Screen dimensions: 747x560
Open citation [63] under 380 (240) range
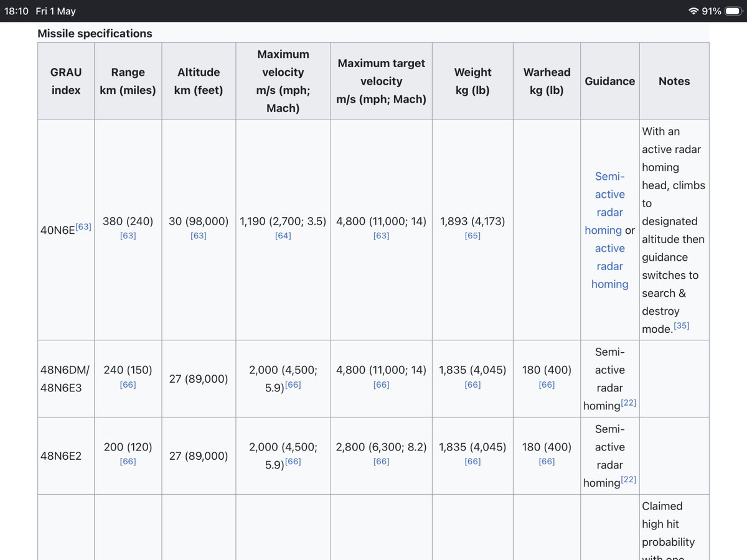coord(128,236)
